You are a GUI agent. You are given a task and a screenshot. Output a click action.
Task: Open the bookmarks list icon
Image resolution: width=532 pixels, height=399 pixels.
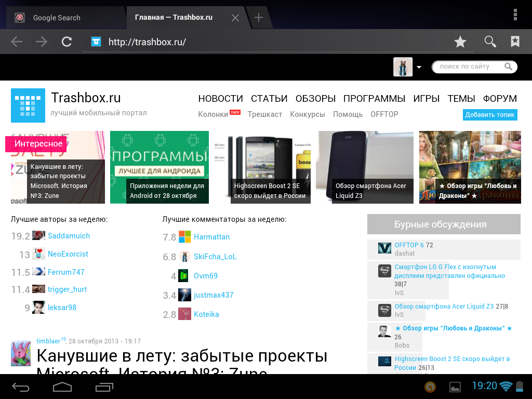click(x=515, y=42)
